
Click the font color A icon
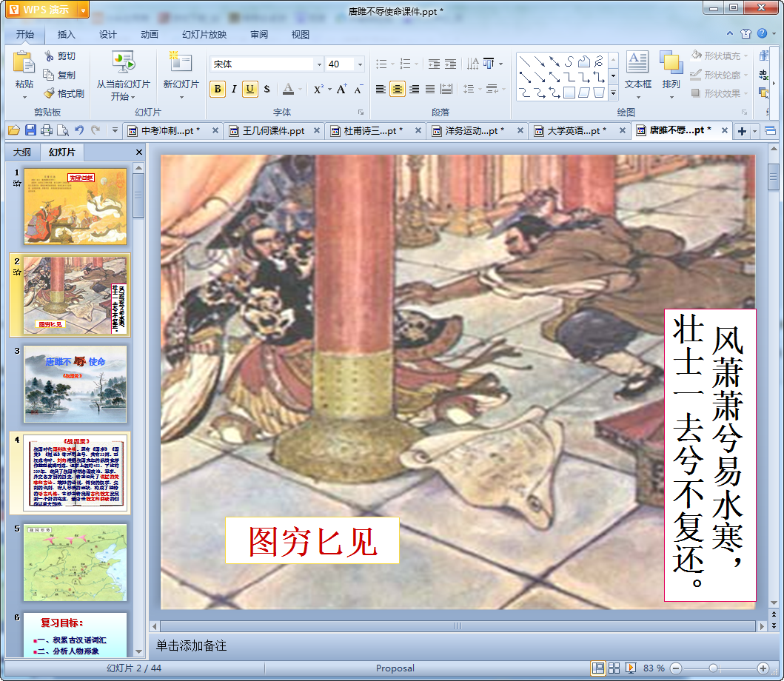[x=288, y=89]
